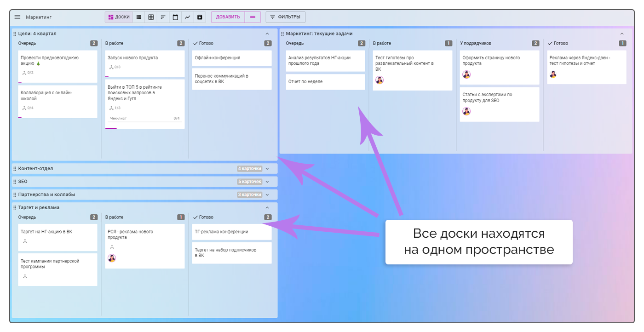Click child-cards icon on Таргет на НГ-акцию card

tap(25, 241)
